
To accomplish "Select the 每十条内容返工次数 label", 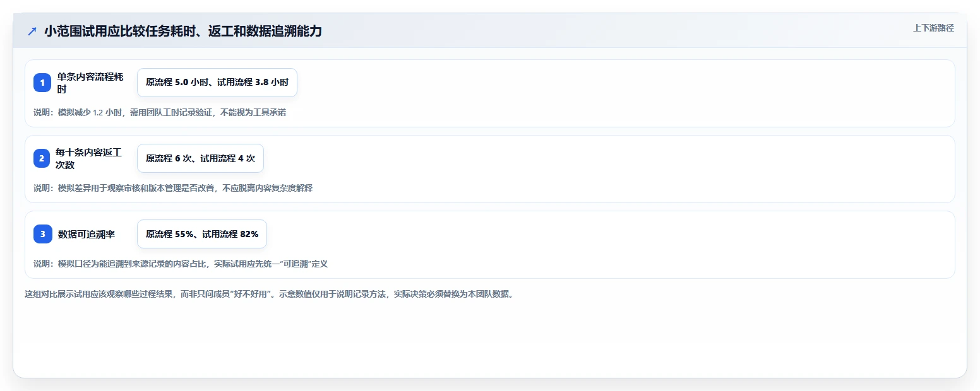I will tap(88, 158).
